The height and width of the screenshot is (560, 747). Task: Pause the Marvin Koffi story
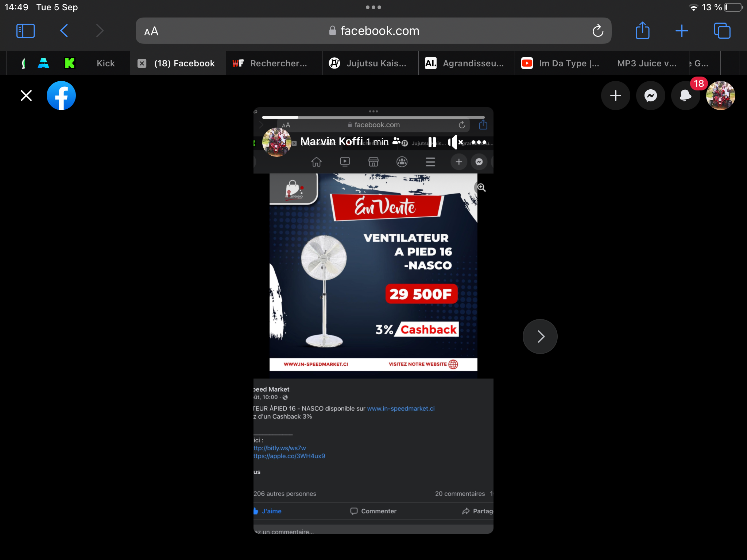(x=432, y=142)
